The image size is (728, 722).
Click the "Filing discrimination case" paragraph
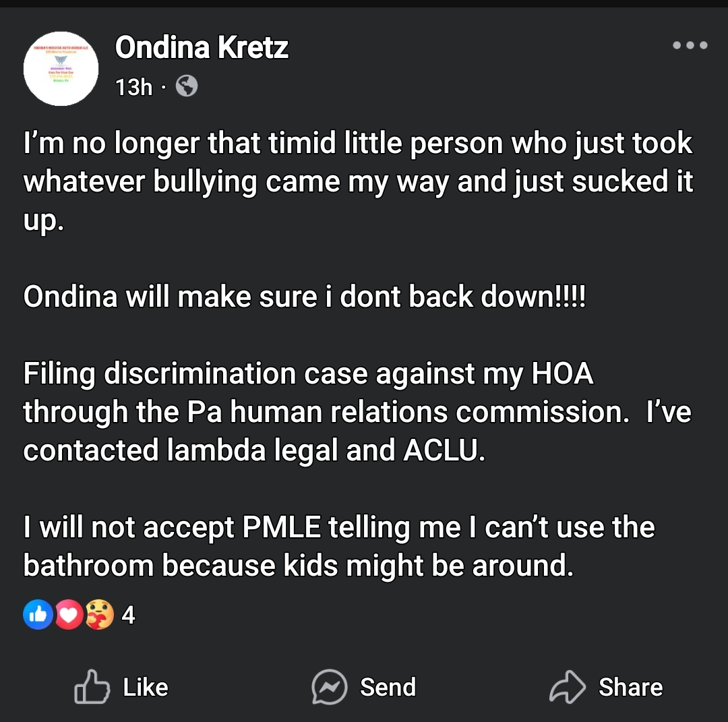pyautogui.click(x=357, y=412)
